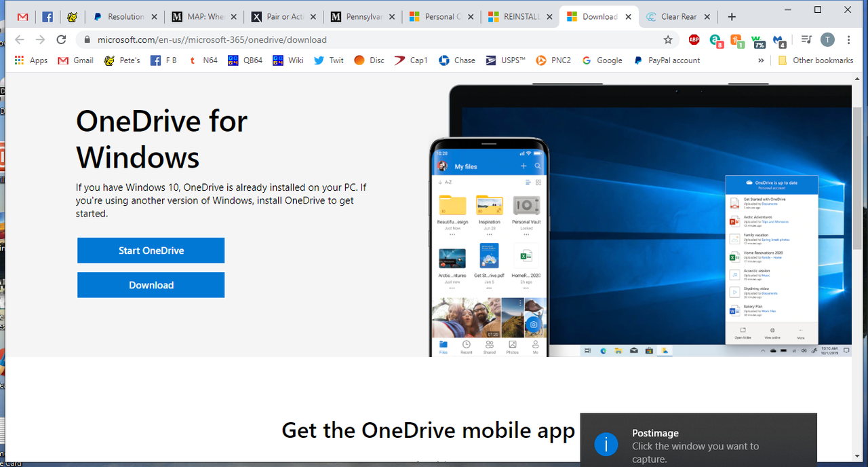868x467 pixels.
Task: Switch to the REINSTALL tab
Action: (x=521, y=17)
